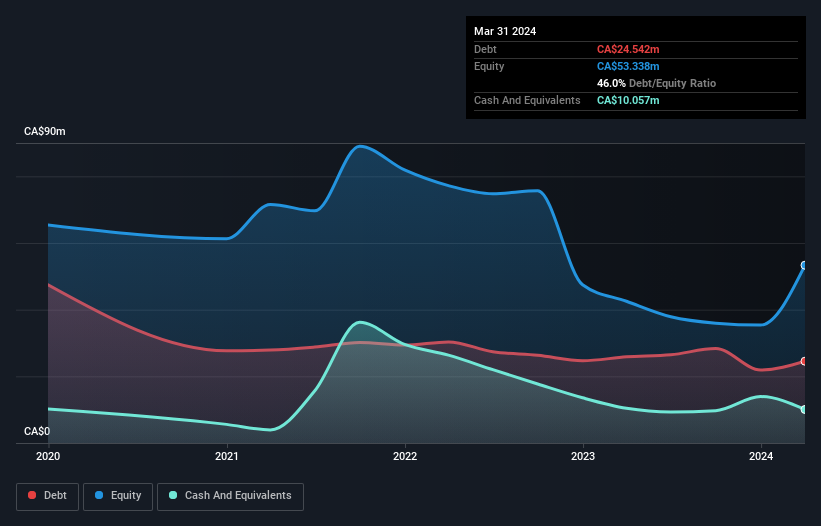This screenshot has width=821, height=526.
Task: Select the 2021 x-axis label
Action: [x=227, y=456]
